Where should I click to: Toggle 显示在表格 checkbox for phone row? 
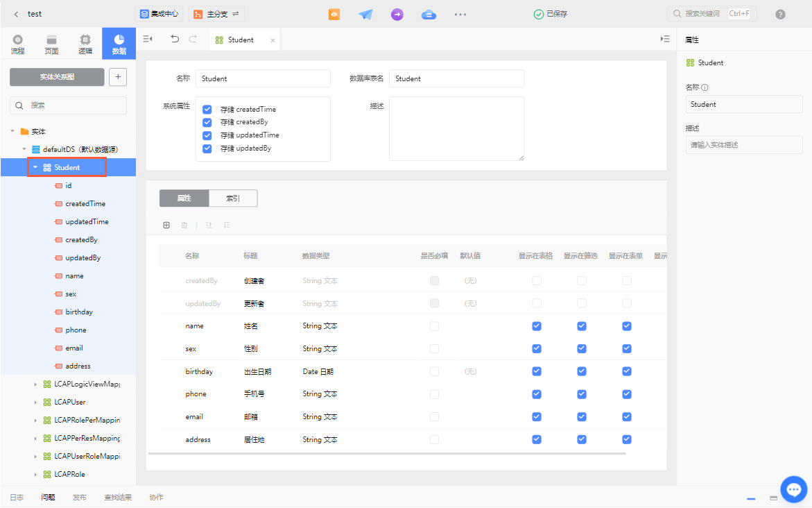(x=537, y=394)
